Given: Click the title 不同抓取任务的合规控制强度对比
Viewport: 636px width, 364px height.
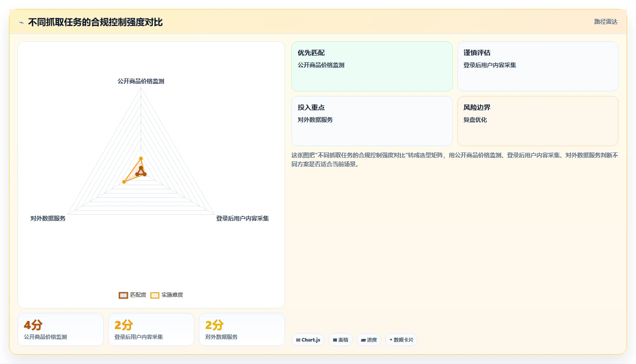Looking at the screenshot, I should click(x=95, y=22).
